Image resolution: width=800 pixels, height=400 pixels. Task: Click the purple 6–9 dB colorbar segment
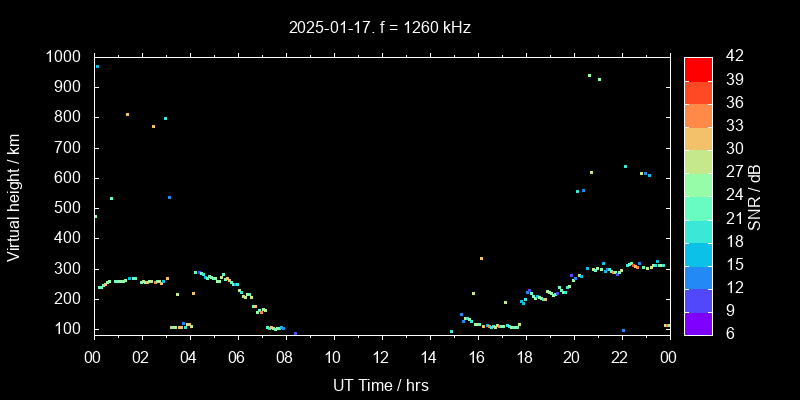698,322
